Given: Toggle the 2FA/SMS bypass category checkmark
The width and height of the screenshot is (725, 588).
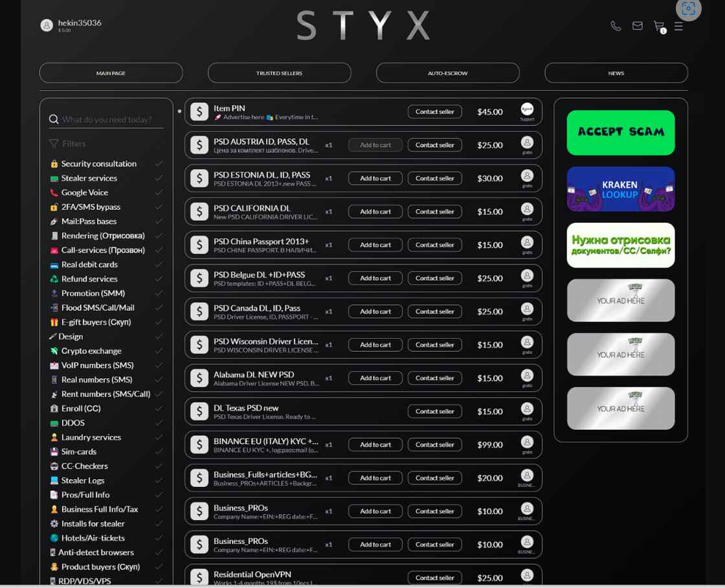Looking at the screenshot, I should (x=159, y=207).
